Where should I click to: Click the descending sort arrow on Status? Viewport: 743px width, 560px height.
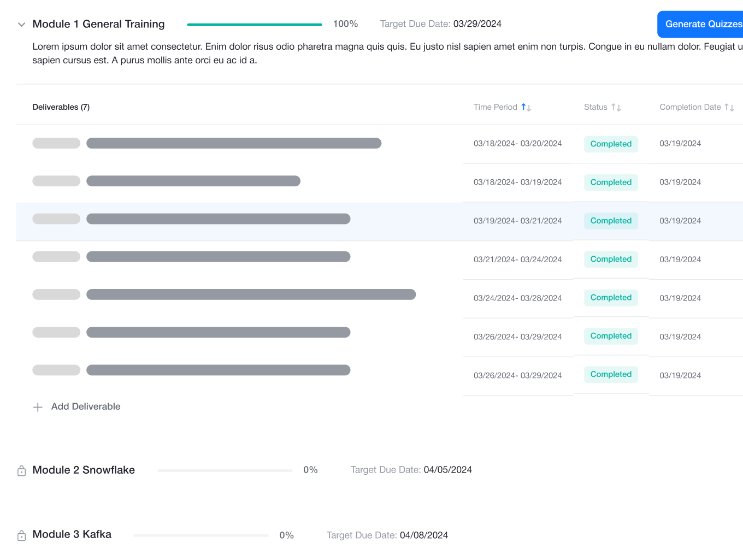click(x=619, y=107)
